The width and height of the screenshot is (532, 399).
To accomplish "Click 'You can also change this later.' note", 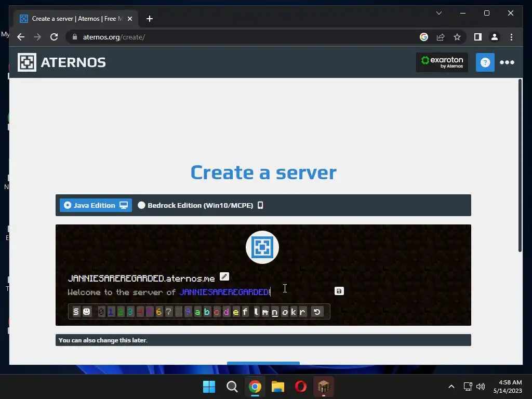I will [x=103, y=340].
